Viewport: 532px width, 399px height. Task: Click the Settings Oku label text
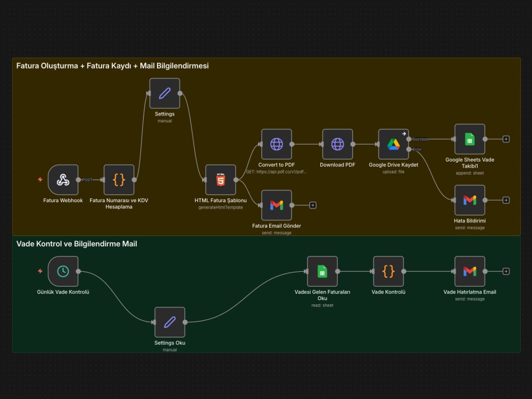[x=170, y=343]
